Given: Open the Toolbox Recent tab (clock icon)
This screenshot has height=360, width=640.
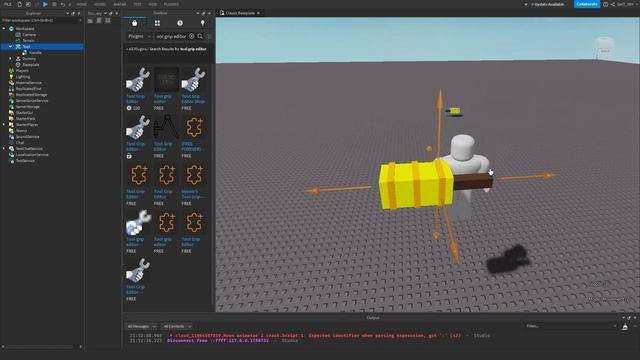Looking at the screenshot, I should coord(180,23).
